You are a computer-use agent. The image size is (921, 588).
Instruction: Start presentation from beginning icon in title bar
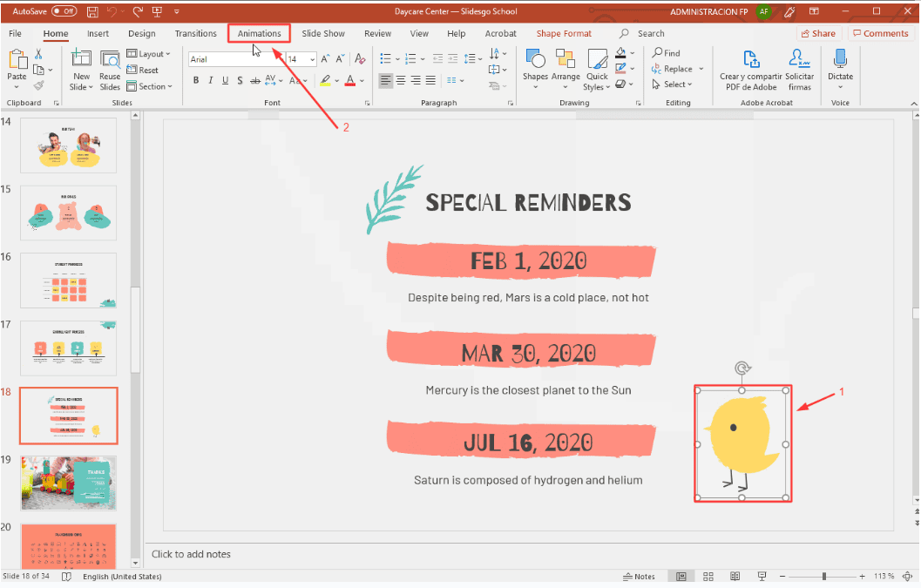coord(157,11)
